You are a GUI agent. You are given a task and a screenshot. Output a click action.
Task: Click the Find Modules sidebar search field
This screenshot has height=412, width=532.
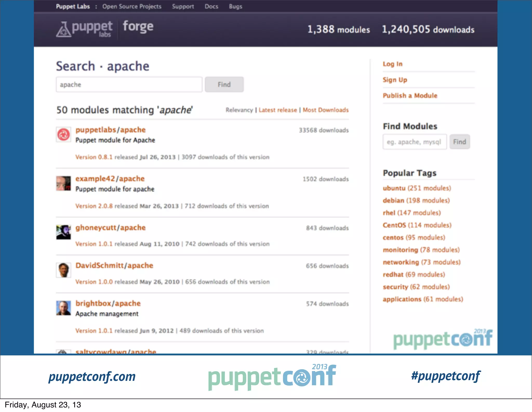415,142
